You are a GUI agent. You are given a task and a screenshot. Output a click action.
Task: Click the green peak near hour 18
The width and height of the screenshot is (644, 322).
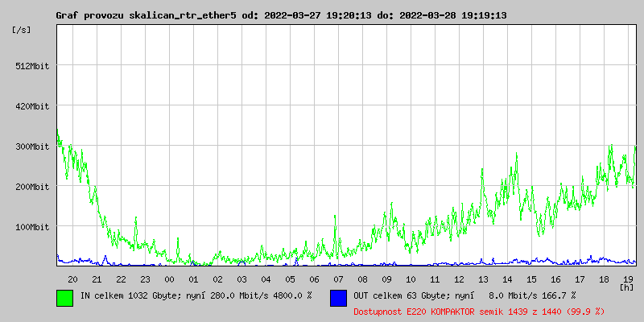611,146
